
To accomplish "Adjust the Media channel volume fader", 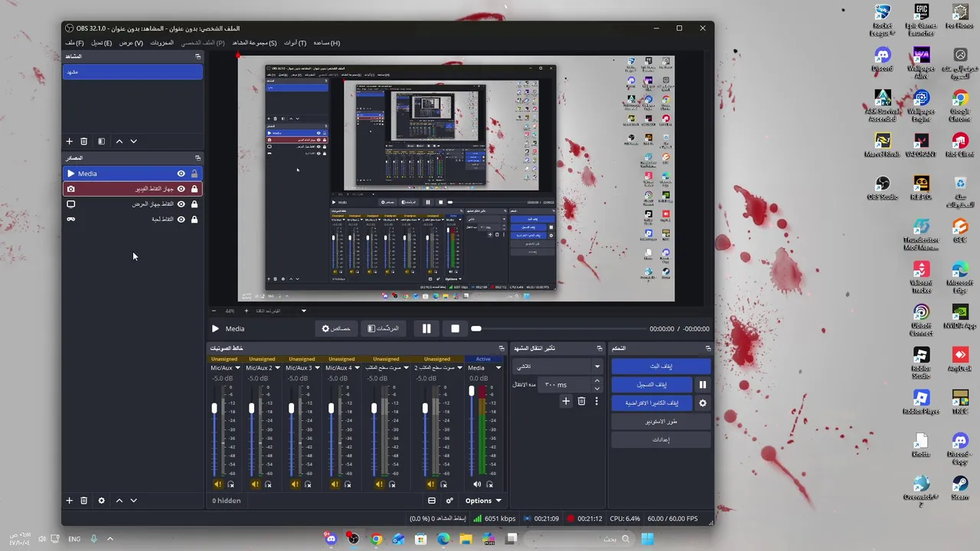I will 472,392.
